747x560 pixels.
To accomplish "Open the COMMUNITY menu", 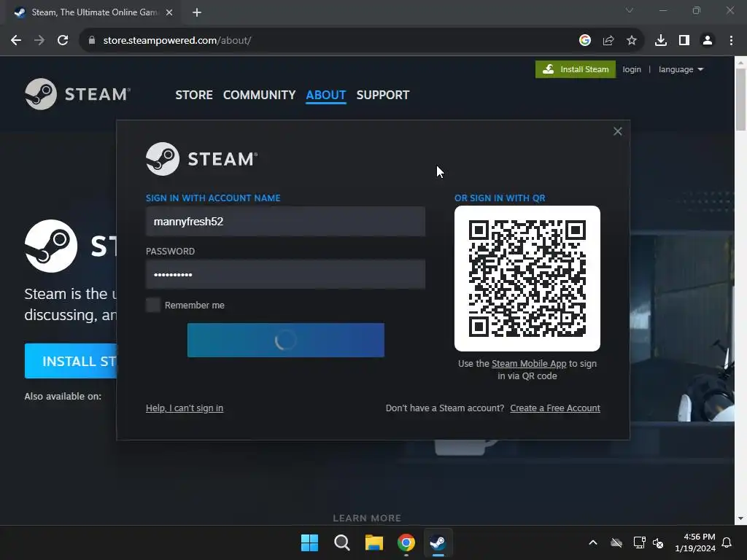I will point(259,95).
